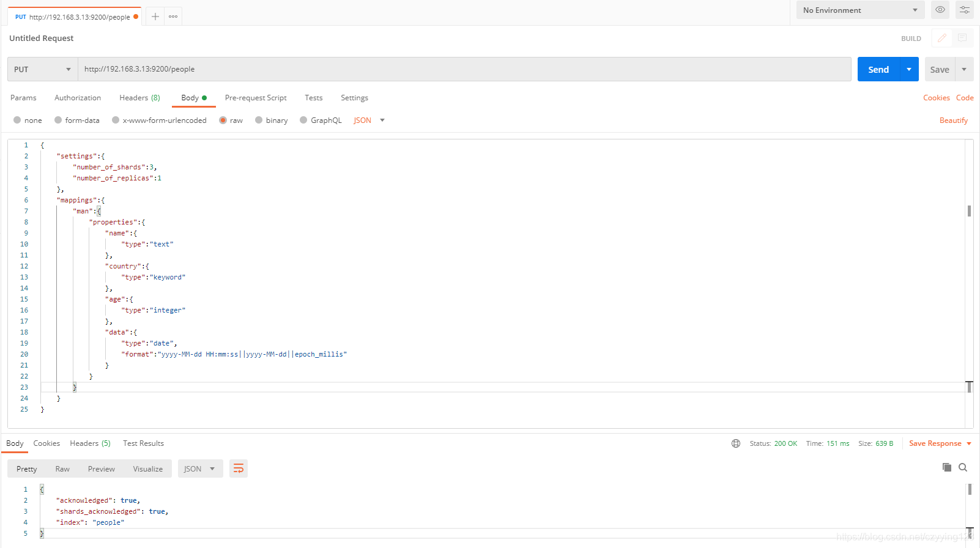Select the Pretty response view
This screenshot has width=980, height=548.
tap(27, 468)
